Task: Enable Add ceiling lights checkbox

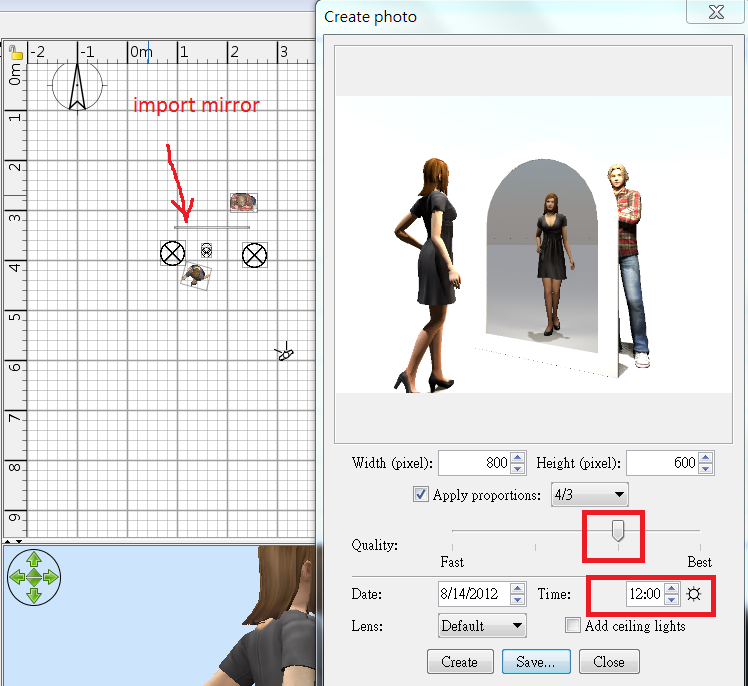Action: [573, 626]
